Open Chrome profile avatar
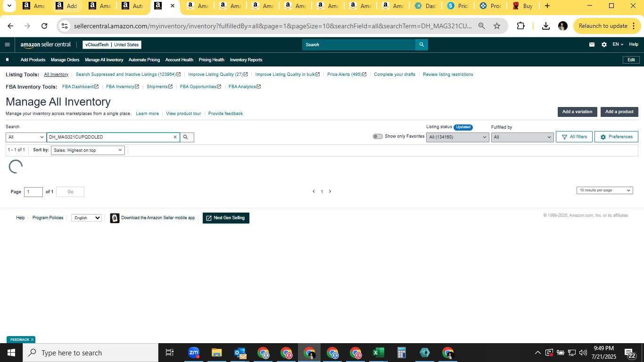Image resolution: width=644 pixels, height=362 pixels. point(562,26)
